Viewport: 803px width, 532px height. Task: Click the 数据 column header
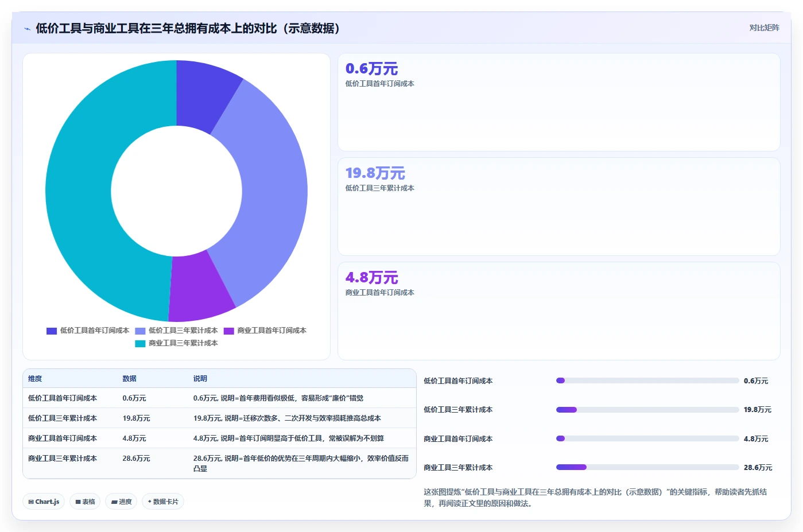coord(129,379)
